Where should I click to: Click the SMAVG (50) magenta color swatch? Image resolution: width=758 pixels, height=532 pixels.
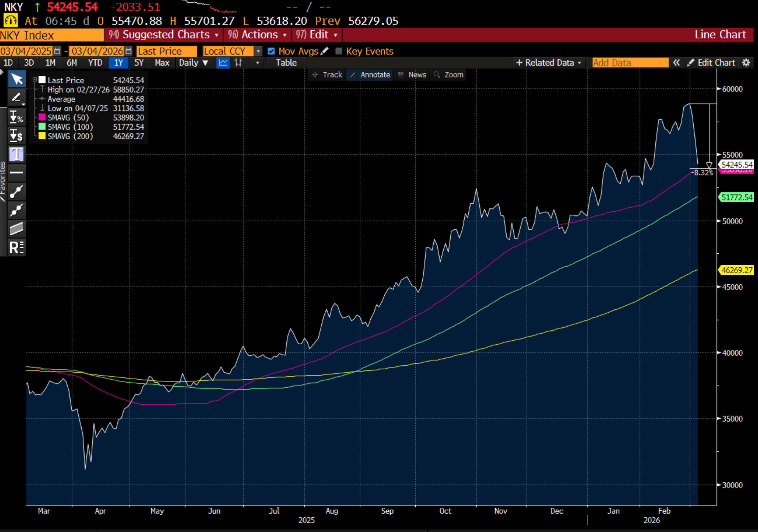42,118
